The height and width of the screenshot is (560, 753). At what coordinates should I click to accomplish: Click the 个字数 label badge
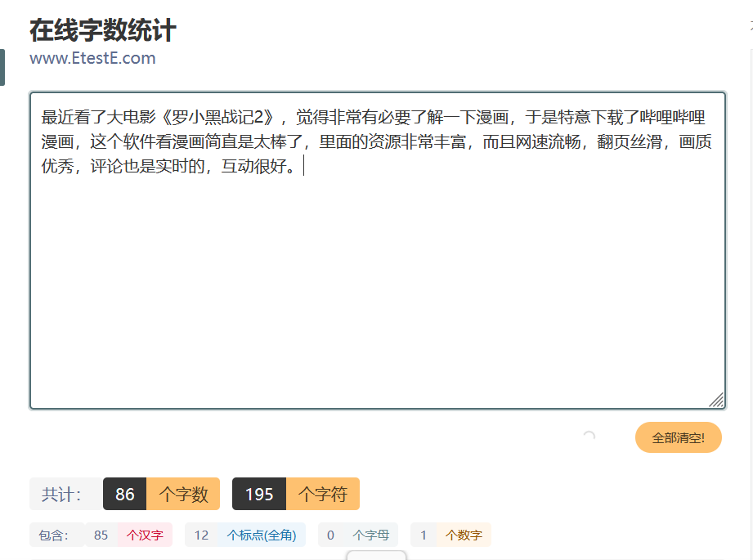click(x=183, y=494)
